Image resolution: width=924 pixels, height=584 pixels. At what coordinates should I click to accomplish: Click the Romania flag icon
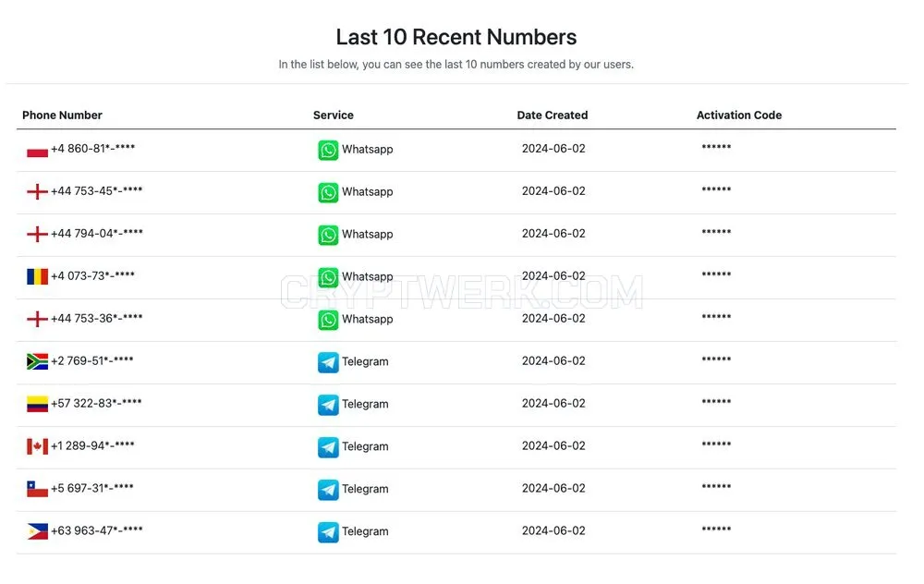point(37,276)
